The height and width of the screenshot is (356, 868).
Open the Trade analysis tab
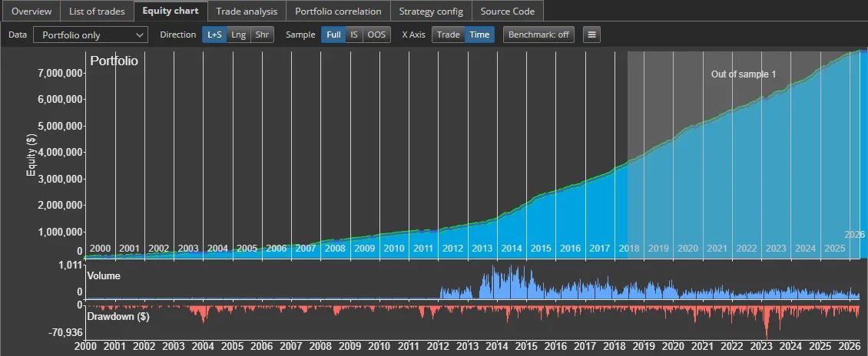[x=247, y=11]
